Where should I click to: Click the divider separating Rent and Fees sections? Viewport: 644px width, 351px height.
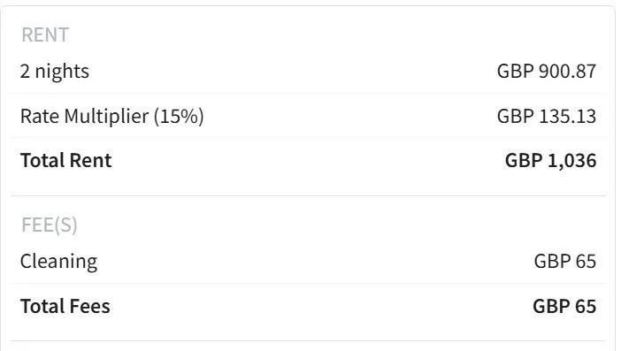(x=308, y=195)
